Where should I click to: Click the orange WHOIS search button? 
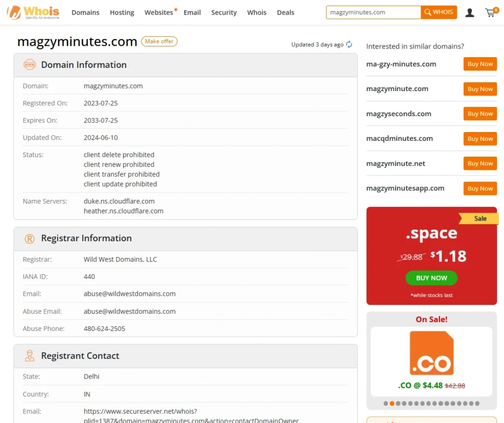(x=439, y=12)
